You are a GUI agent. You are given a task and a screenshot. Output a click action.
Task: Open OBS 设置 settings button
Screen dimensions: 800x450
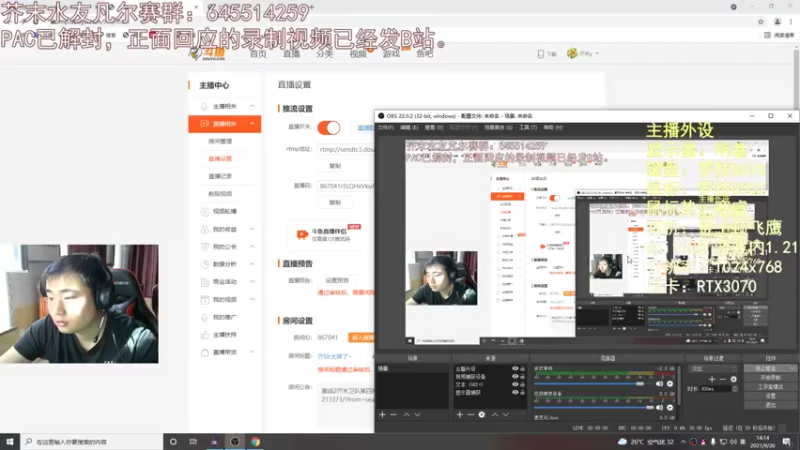[770, 396]
